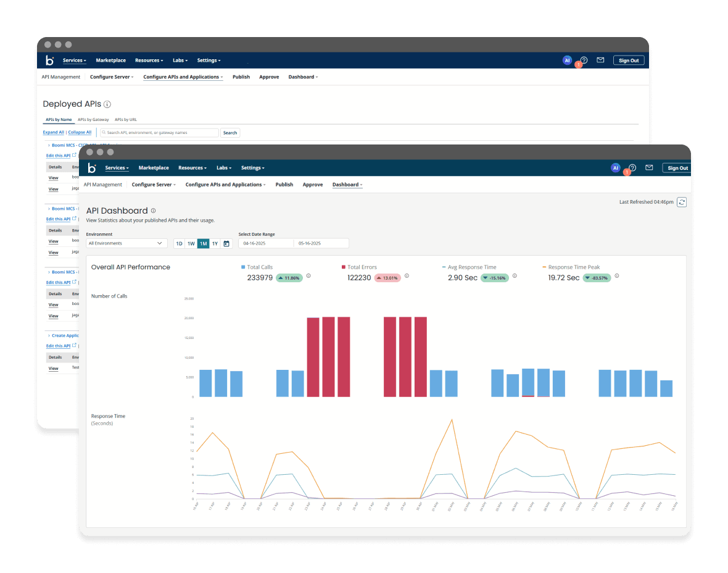Open the mail icon in the dashboard window header
The image size is (728, 573).
pyautogui.click(x=649, y=167)
